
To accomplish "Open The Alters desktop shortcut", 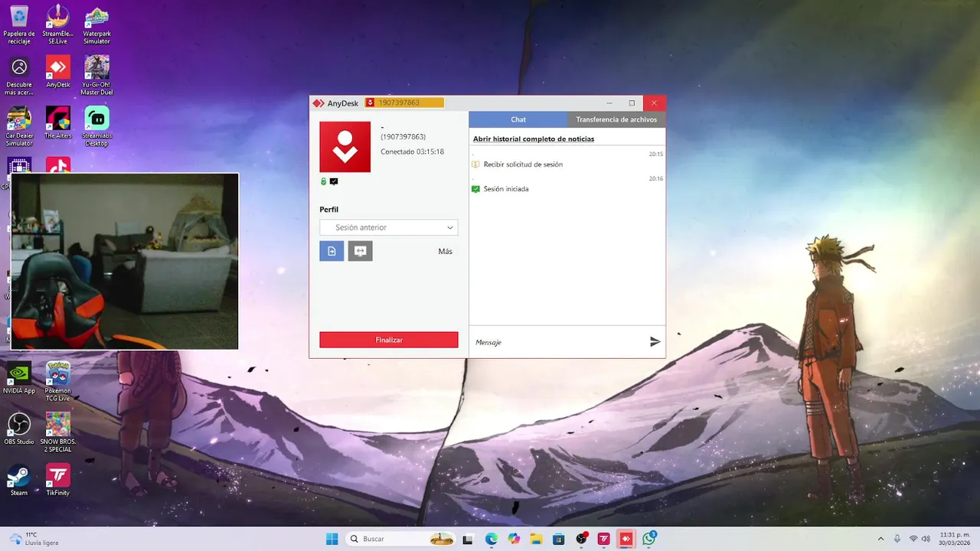I will (x=57, y=122).
